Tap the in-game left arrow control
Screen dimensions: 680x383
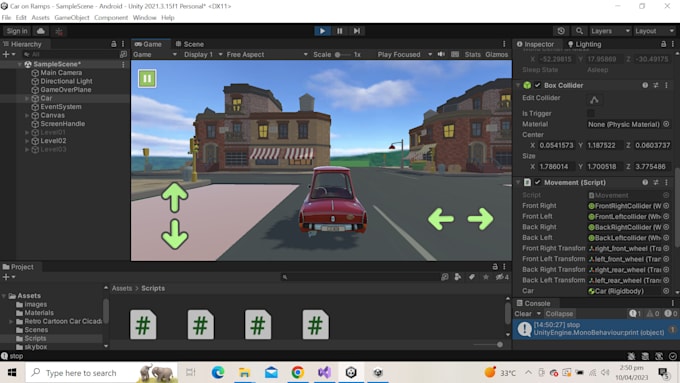(441, 219)
